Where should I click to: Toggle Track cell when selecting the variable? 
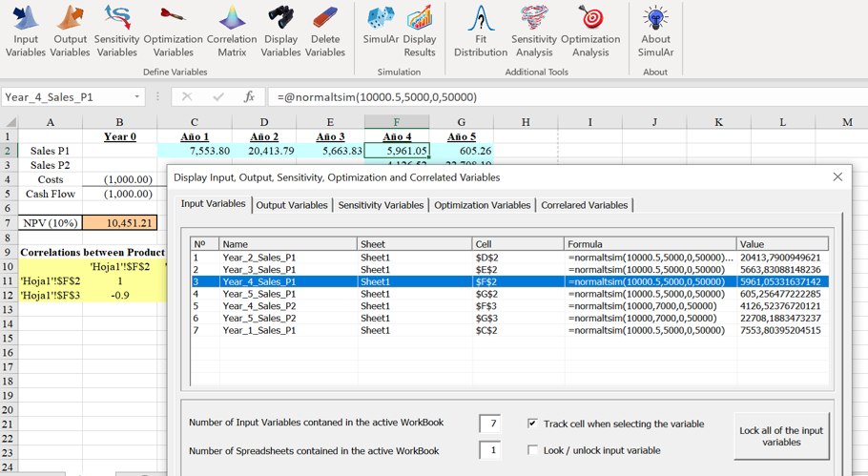click(532, 424)
